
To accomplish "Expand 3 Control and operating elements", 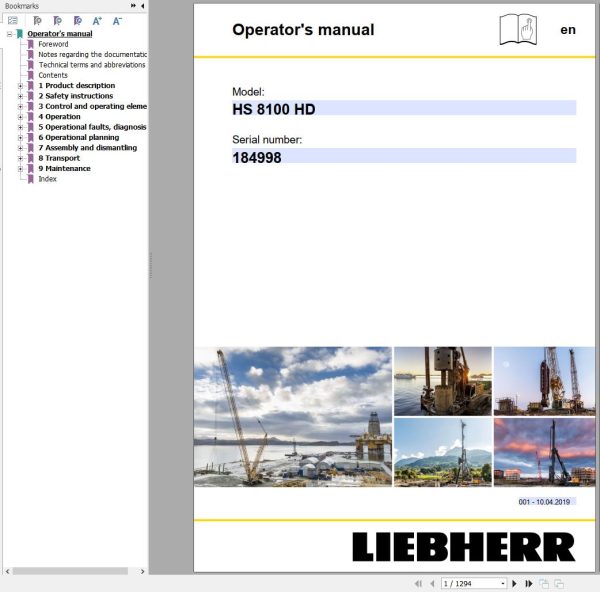I will tap(21, 106).
